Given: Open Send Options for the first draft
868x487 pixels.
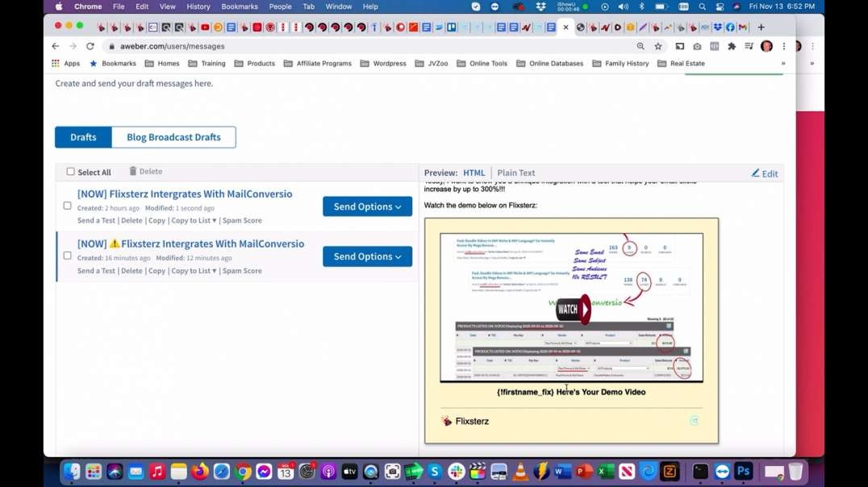Looking at the screenshot, I should click(368, 206).
